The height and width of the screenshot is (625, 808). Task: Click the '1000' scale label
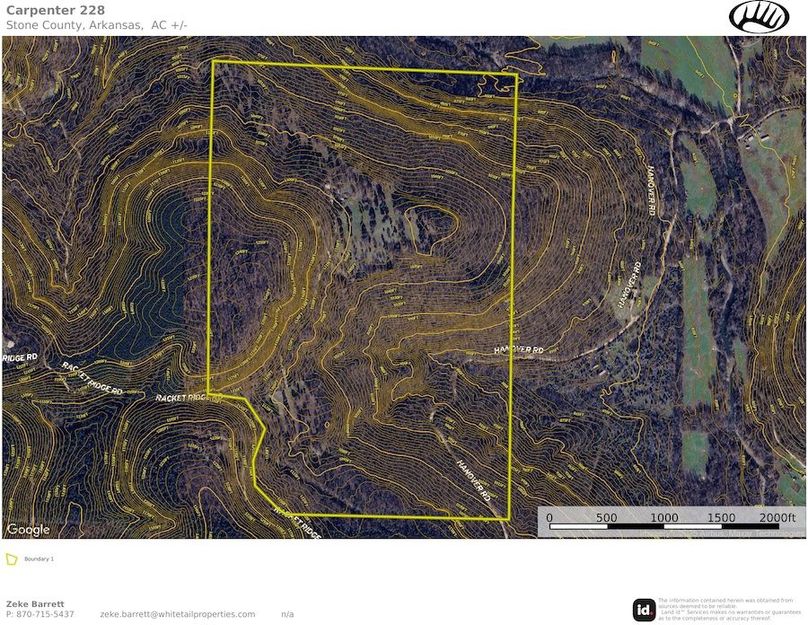coord(664,517)
